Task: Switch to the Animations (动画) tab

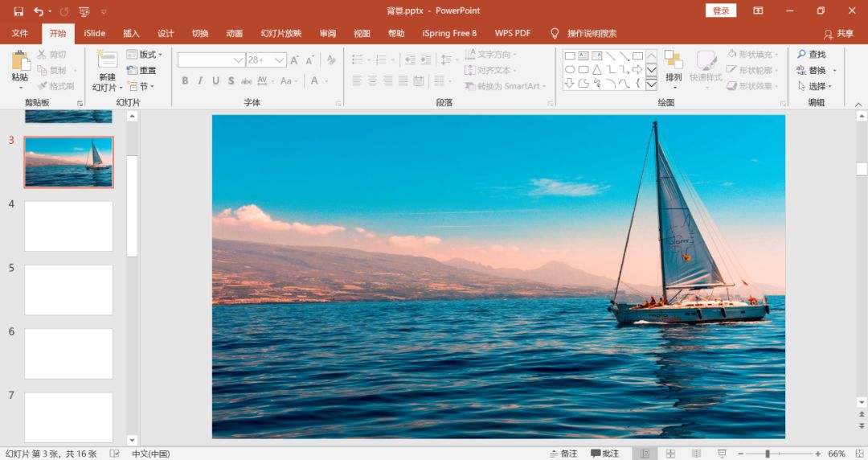Action: point(234,34)
